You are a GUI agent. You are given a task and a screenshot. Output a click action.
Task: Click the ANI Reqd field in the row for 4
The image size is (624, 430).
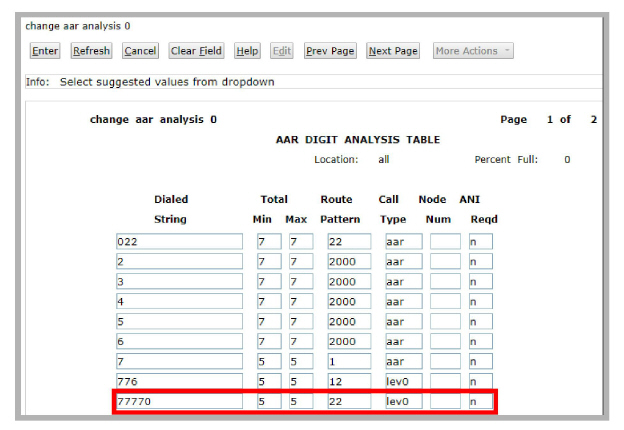(481, 301)
